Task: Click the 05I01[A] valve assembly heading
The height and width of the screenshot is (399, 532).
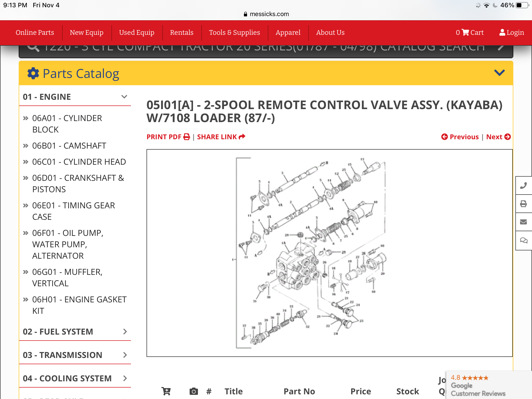Action: pyautogui.click(x=324, y=111)
